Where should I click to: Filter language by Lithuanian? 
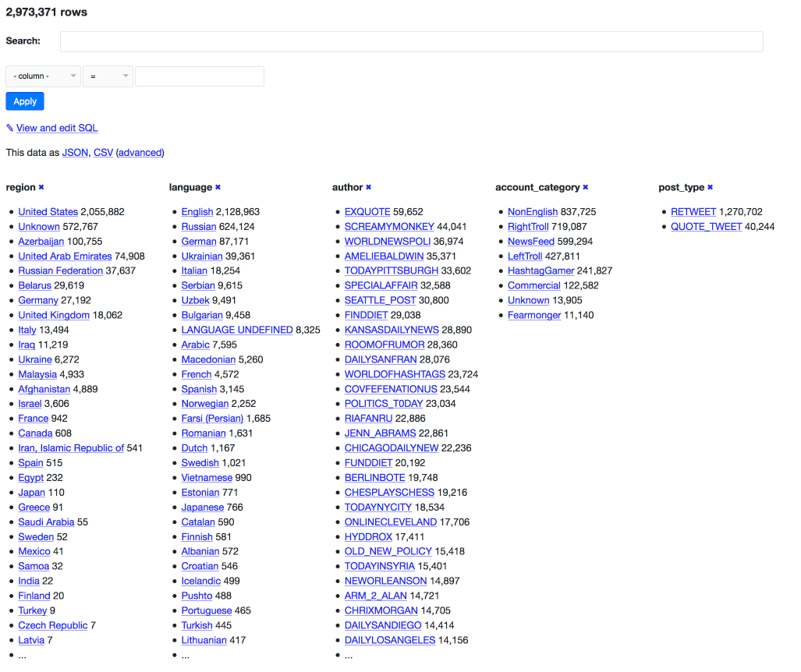pyautogui.click(x=204, y=640)
